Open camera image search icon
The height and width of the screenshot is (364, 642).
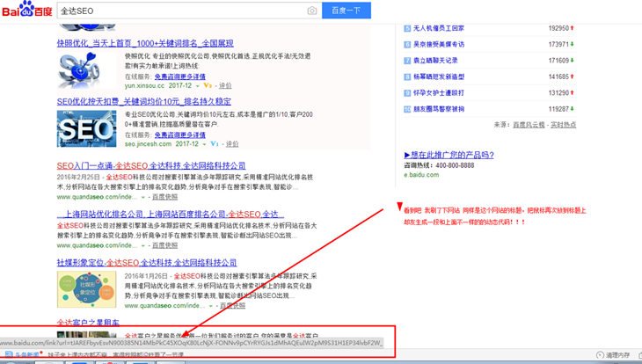312,11
